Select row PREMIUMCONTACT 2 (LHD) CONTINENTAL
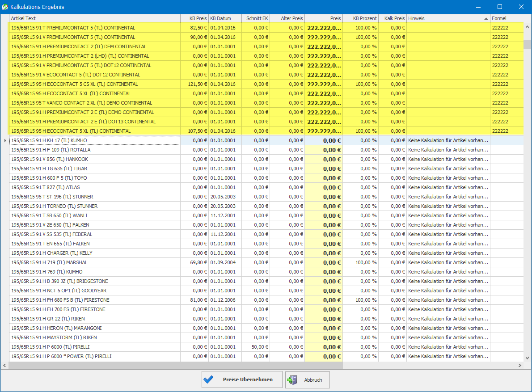 266,56
